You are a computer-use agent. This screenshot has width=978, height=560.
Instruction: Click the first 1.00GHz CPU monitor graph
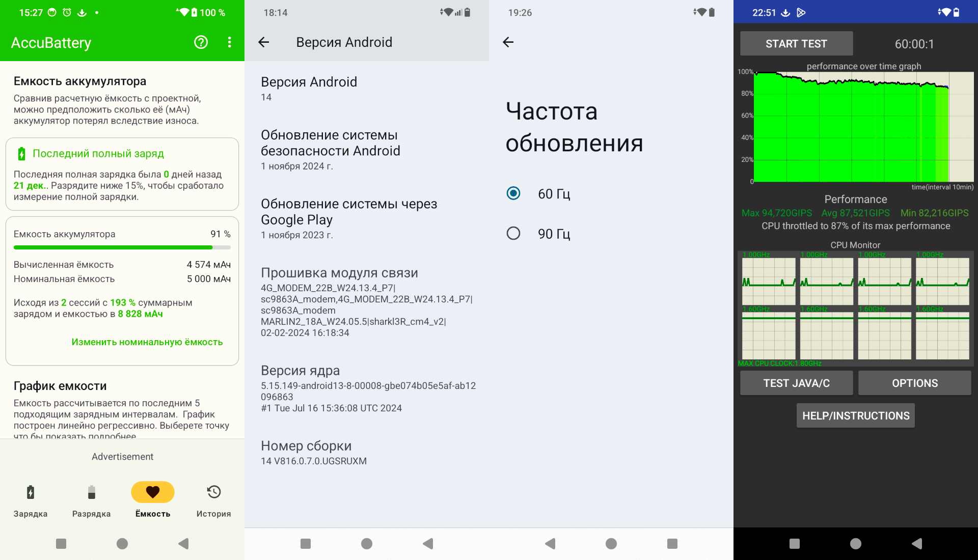[x=769, y=281]
